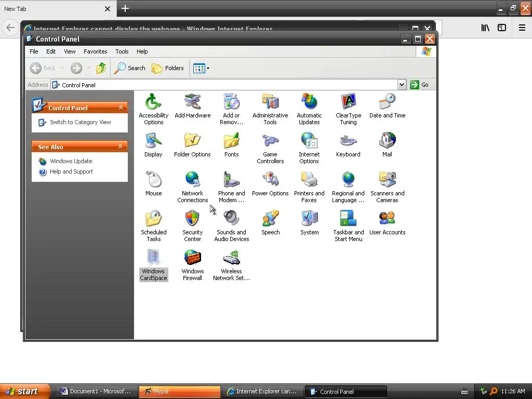Open the View menu
This screenshot has width=532, height=399.
[70, 51]
